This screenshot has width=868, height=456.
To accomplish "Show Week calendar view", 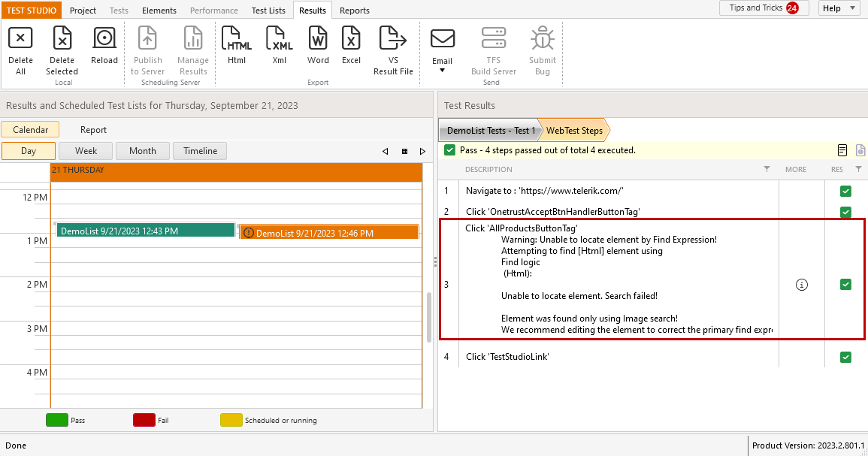I will click(86, 150).
